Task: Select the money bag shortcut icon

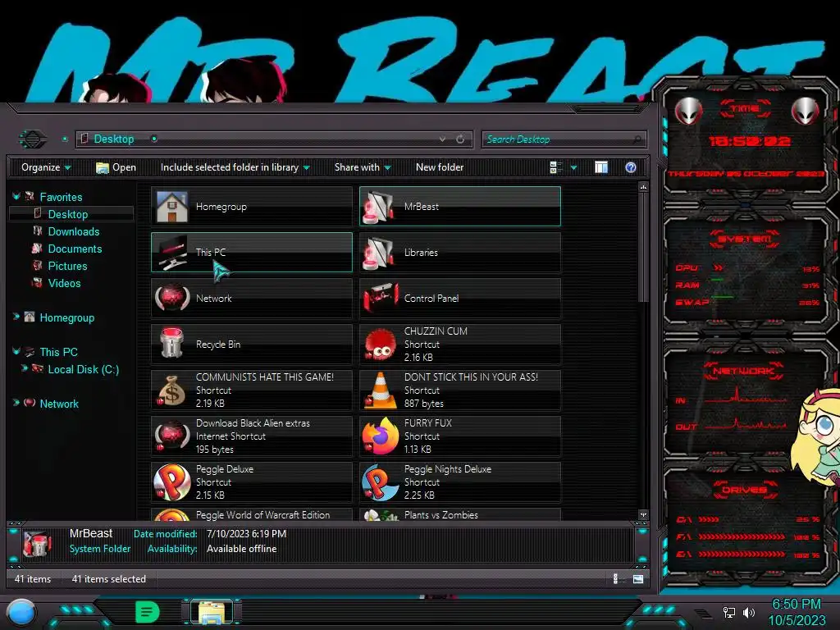Action: point(171,390)
